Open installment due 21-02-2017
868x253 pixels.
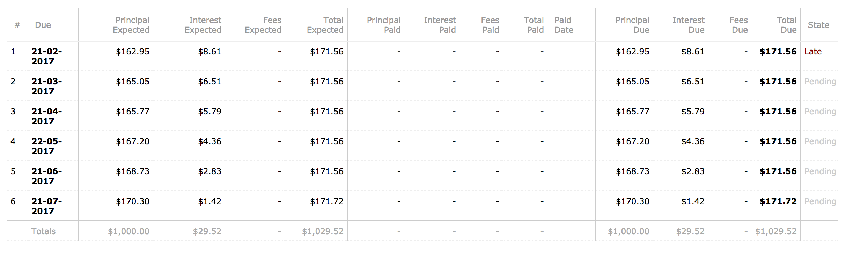[46, 56]
